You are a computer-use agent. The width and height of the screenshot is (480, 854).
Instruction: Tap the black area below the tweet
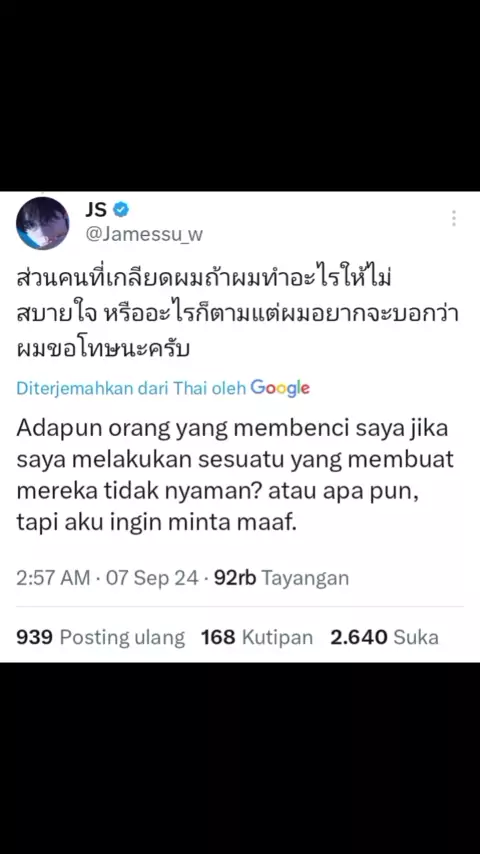[240, 758]
